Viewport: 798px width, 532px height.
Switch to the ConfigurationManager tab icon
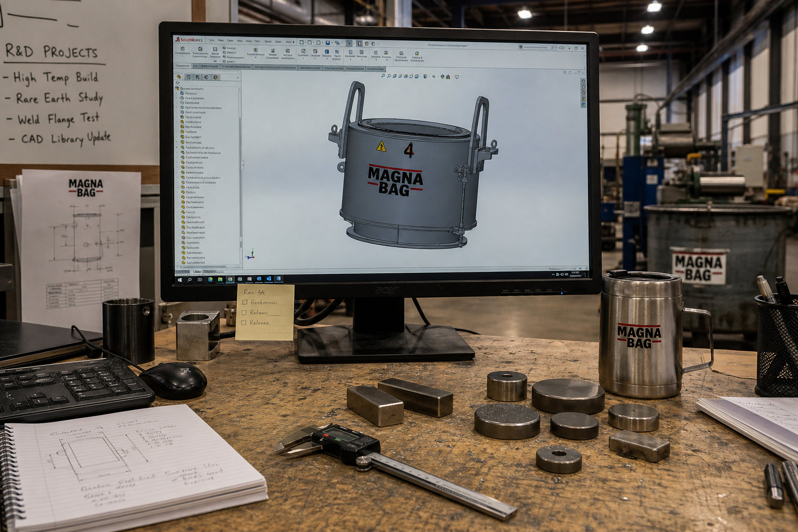197,77
